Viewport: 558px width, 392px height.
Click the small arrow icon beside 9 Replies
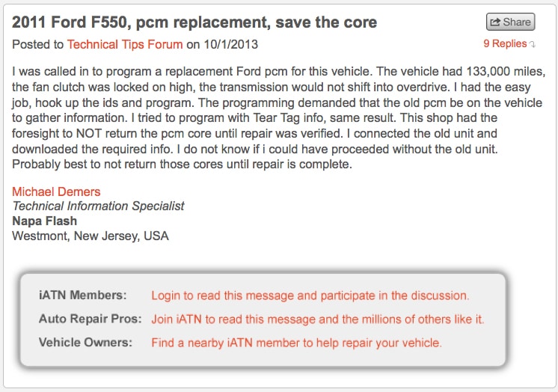[x=532, y=44]
